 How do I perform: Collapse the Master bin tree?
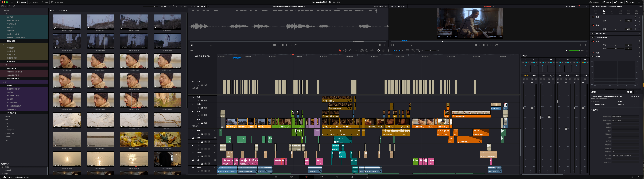[2, 10]
